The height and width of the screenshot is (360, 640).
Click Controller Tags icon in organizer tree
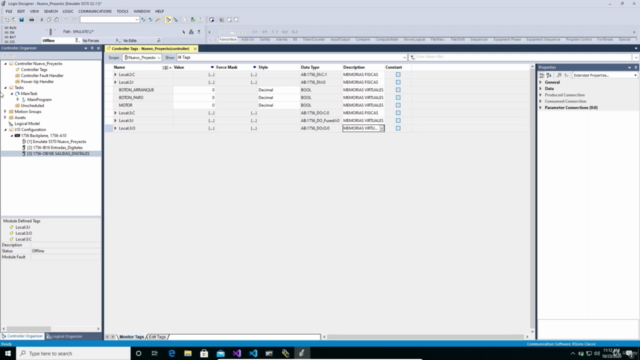pos(18,70)
